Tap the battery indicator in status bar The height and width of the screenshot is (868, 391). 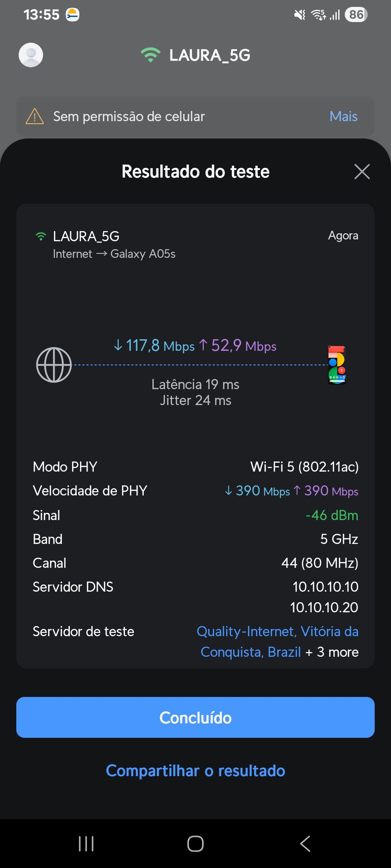click(x=356, y=15)
